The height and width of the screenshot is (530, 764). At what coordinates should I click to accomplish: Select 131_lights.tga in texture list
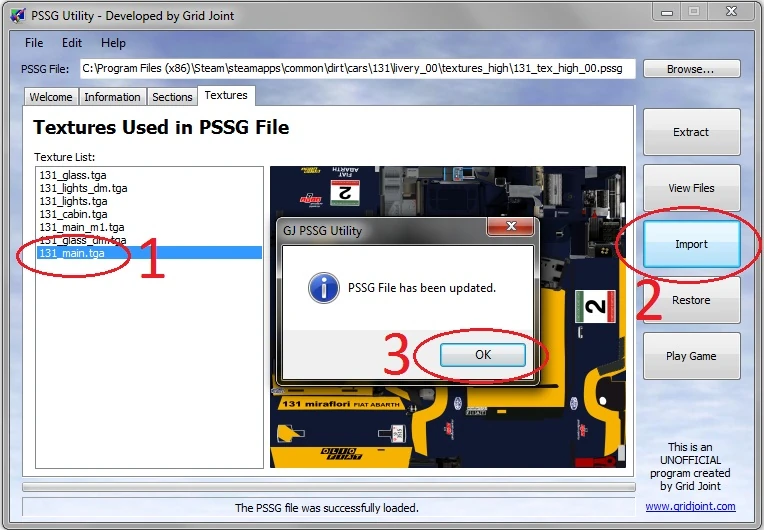tap(149, 201)
